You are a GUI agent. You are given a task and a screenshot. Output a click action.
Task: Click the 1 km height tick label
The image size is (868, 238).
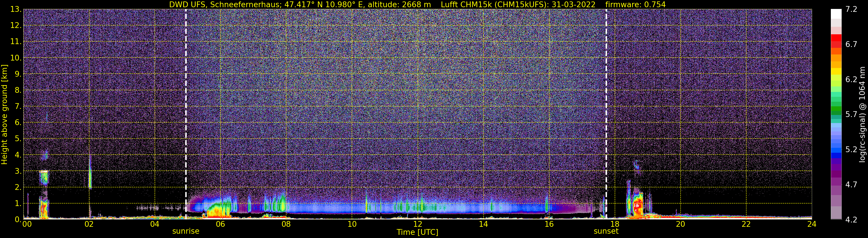(x=18, y=204)
